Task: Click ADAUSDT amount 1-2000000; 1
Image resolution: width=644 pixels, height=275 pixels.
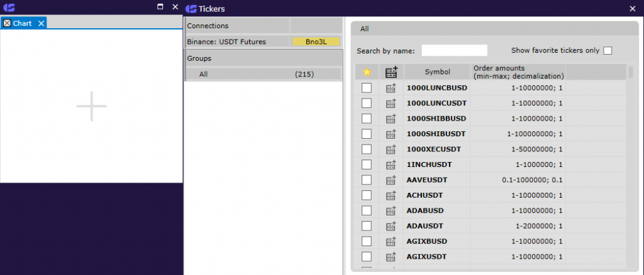Action: [539, 226]
